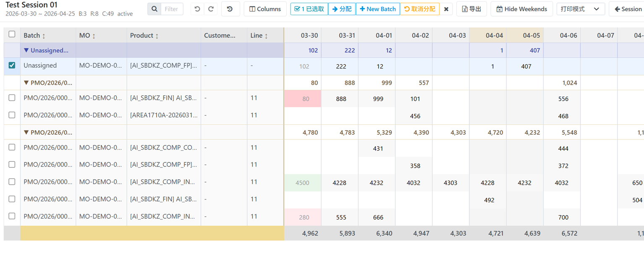Open the Columns chooser
Image resolution: width=644 pixels, height=264 pixels.
[265, 9]
